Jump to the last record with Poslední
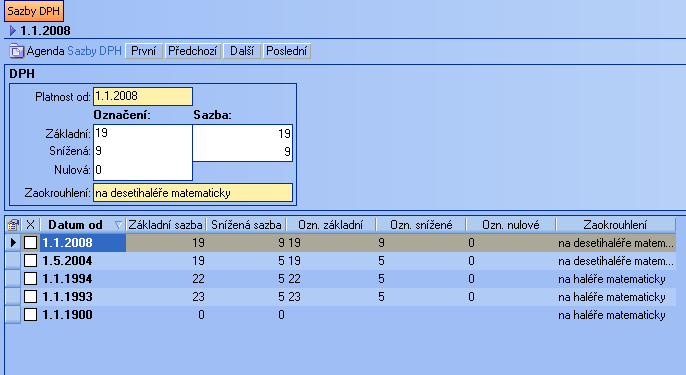 pyautogui.click(x=287, y=51)
